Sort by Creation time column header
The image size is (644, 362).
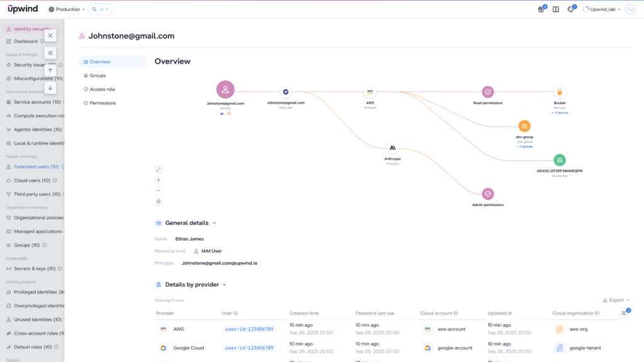(304, 313)
